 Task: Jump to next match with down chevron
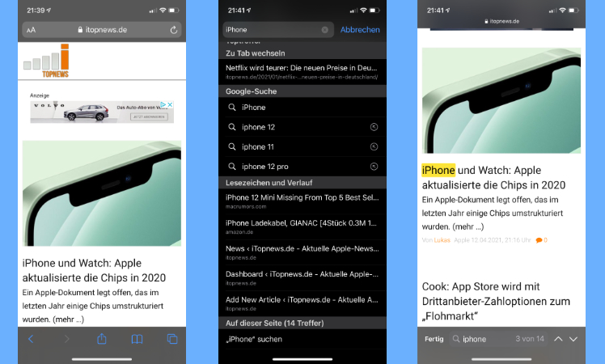point(573,339)
